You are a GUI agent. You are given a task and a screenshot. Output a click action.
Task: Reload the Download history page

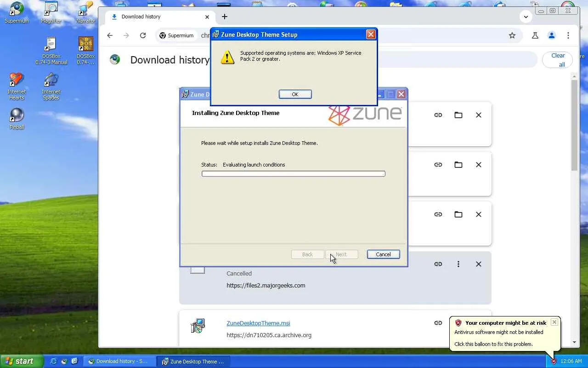(x=143, y=35)
